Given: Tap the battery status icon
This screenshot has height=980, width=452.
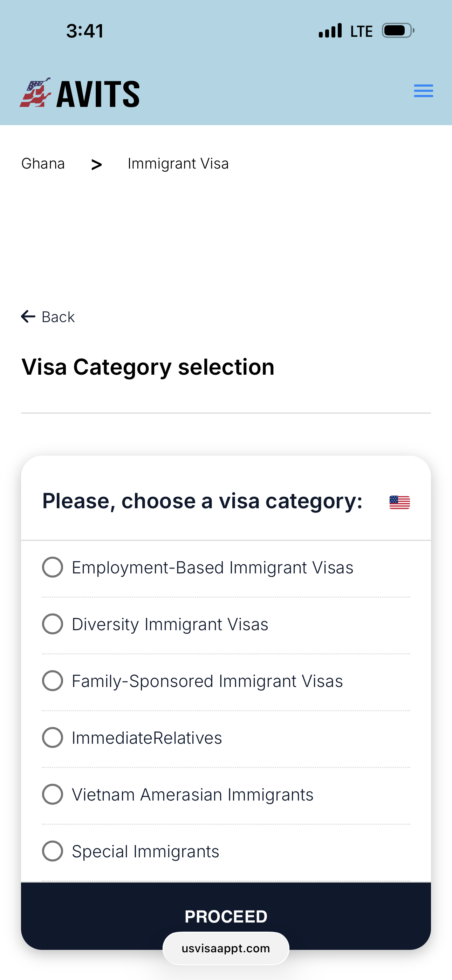Looking at the screenshot, I should point(398,31).
